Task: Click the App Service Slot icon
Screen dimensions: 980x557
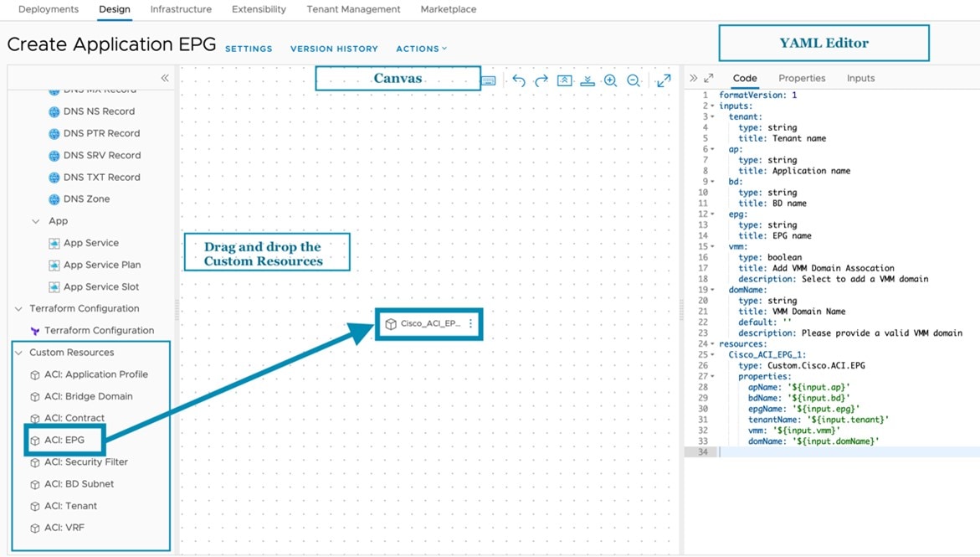Action: (x=54, y=287)
